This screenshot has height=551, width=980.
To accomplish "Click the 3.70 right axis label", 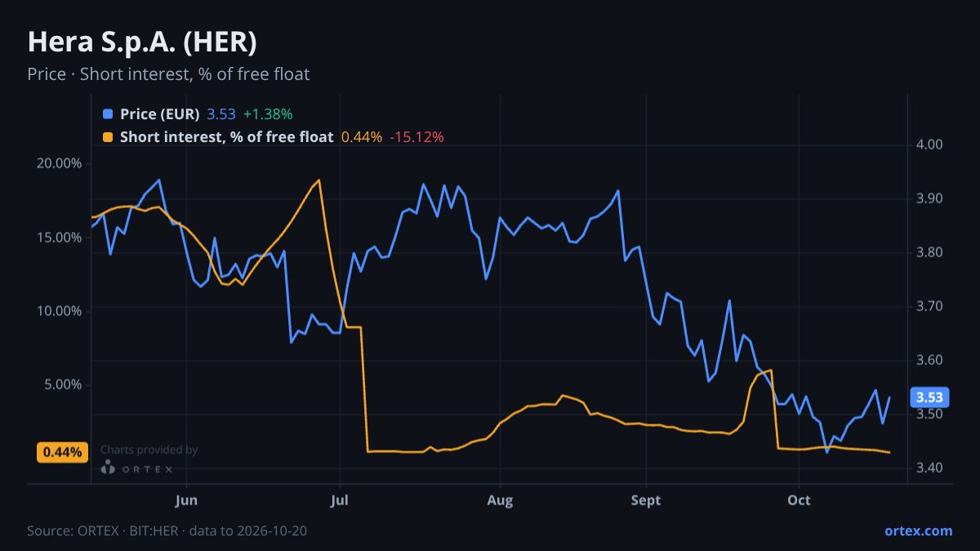I will (930, 306).
